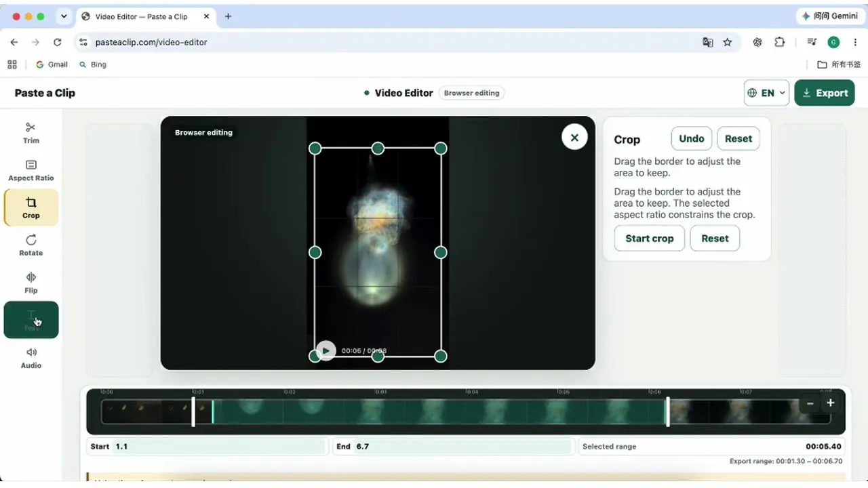The image size is (868, 488).
Task: Click the address bar URL
Action: click(x=151, y=42)
